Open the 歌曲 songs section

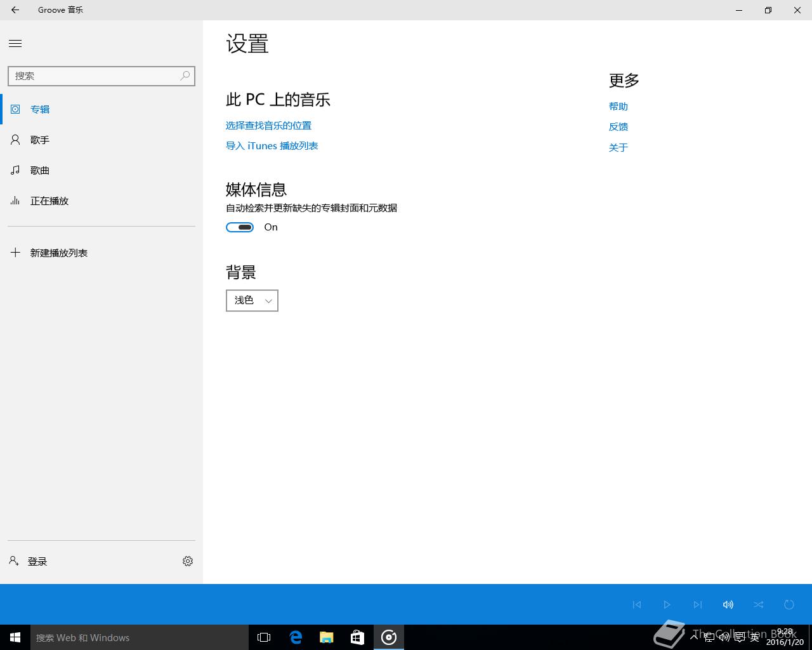coord(101,170)
